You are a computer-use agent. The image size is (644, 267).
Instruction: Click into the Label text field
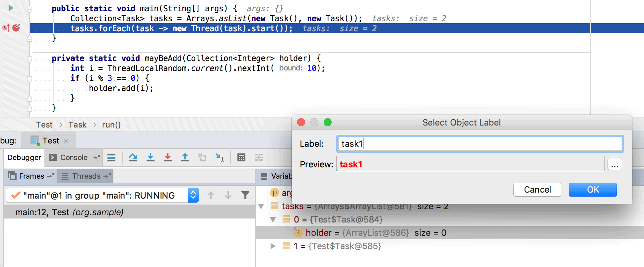click(480, 144)
